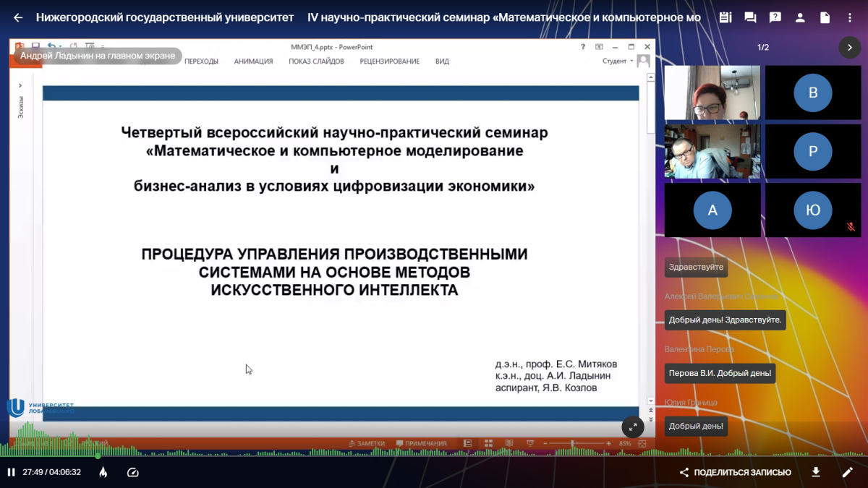Open the notes clipboard icon in header

click(726, 17)
